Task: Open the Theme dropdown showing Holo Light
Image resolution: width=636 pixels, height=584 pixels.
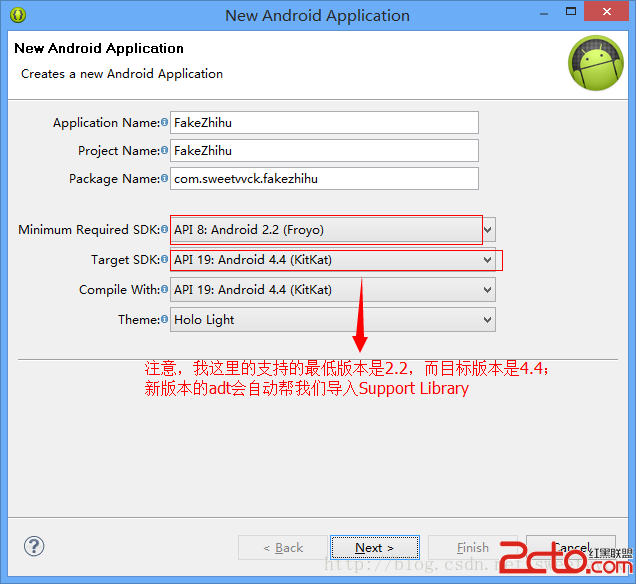Action: (333, 320)
